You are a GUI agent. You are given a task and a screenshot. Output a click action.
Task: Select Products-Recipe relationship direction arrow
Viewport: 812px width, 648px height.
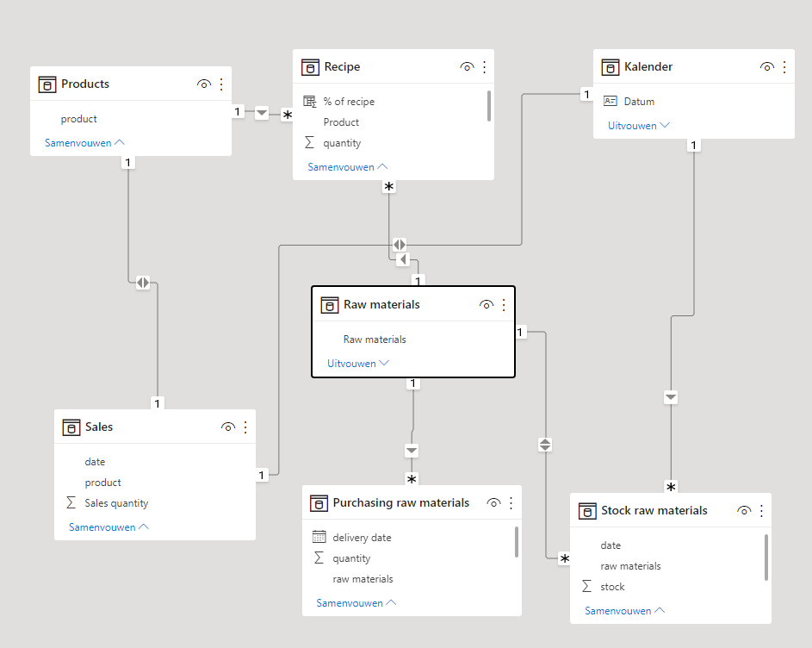click(262, 112)
